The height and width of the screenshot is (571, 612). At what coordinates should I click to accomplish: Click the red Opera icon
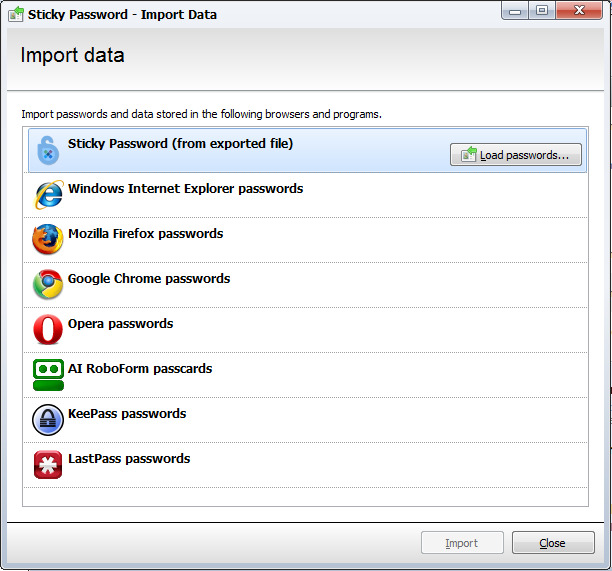pyautogui.click(x=48, y=329)
